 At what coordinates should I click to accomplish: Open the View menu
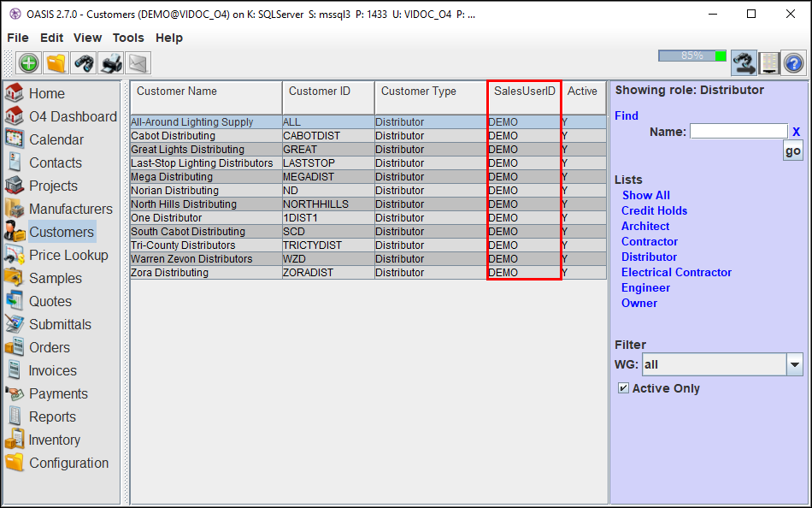coord(87,38)
